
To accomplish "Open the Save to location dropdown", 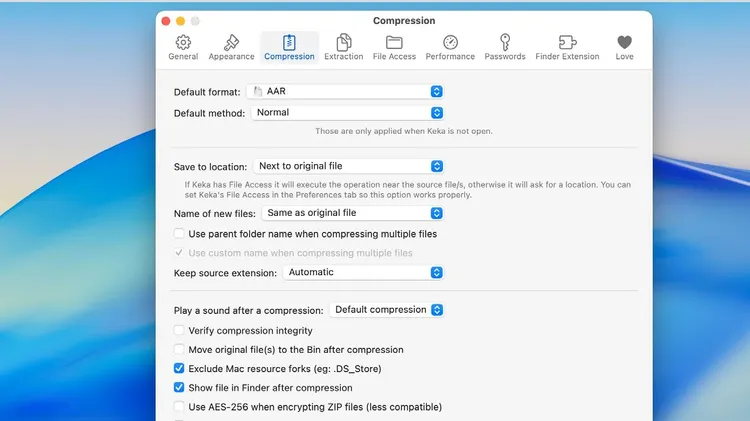I will pyautogui.click(x=346, y=166).
